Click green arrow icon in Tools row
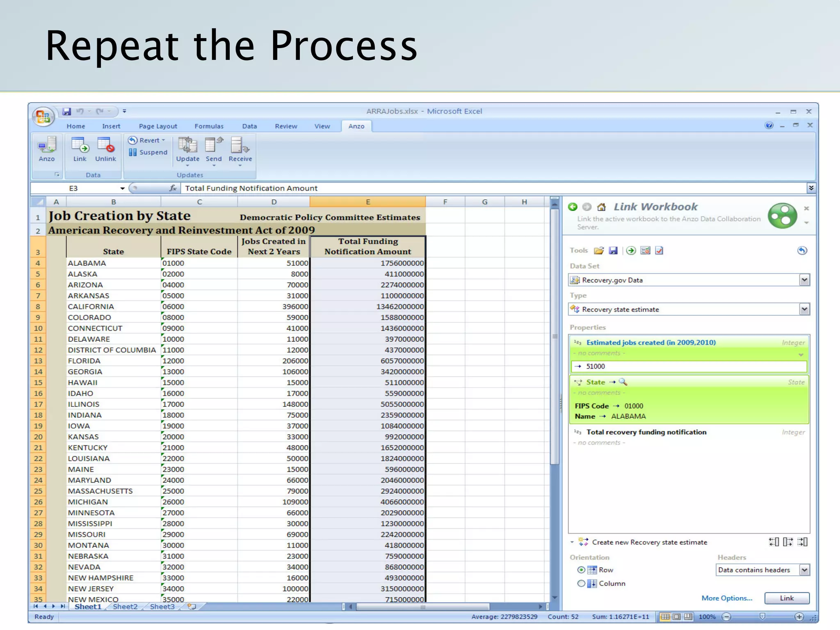Screen dimensions: 840x630 point(631,251)
